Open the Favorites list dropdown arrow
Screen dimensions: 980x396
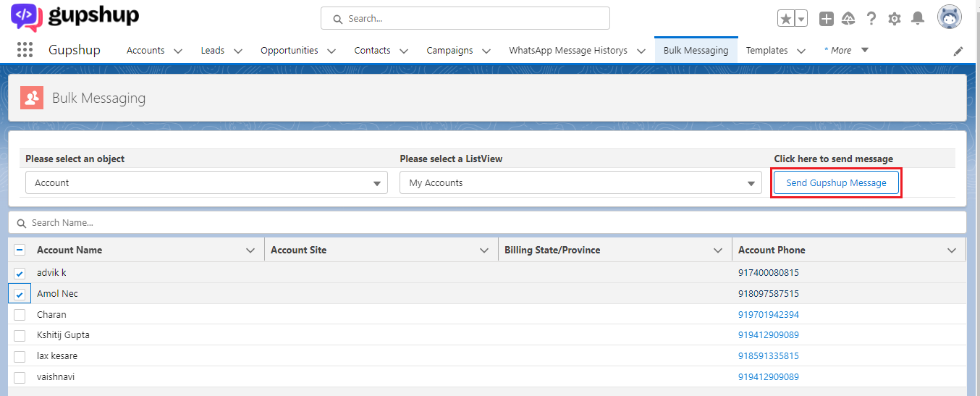point(801,19)
